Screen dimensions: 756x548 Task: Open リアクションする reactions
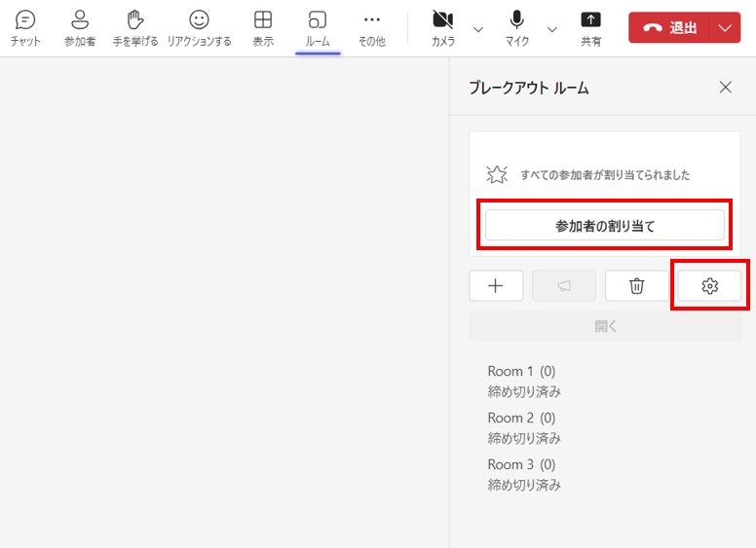199,29
